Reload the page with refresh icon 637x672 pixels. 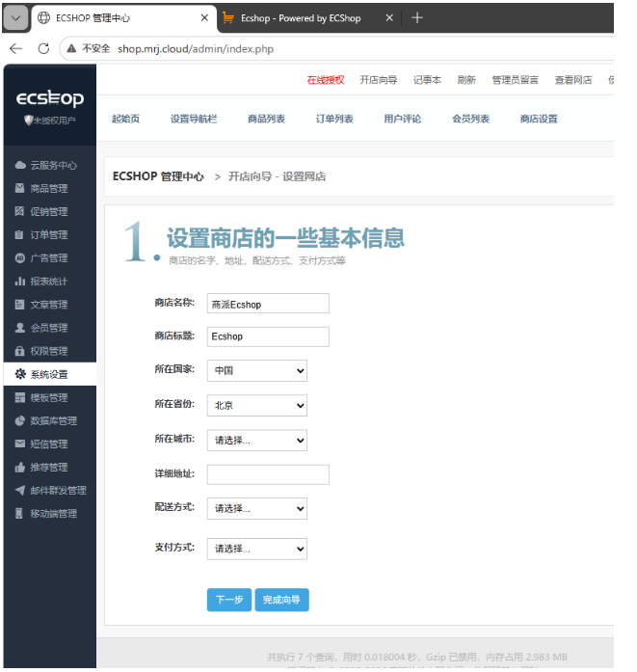43,48
